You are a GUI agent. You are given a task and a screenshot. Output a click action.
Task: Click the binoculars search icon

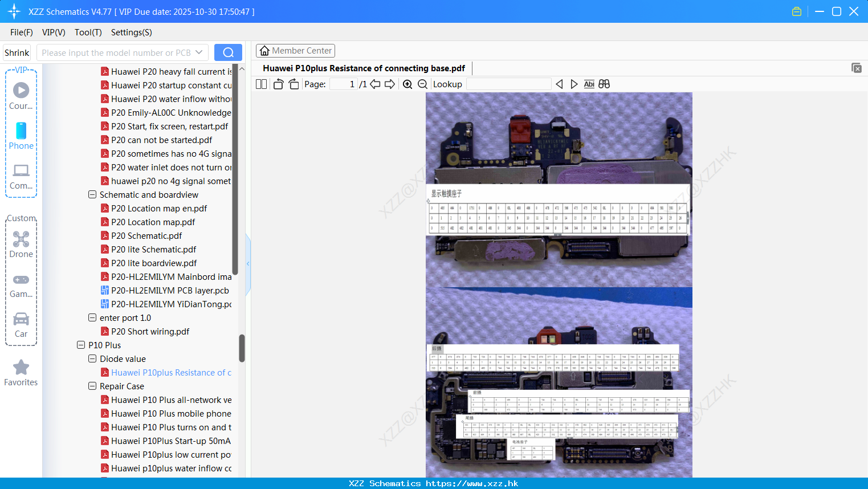coord(604,84)
